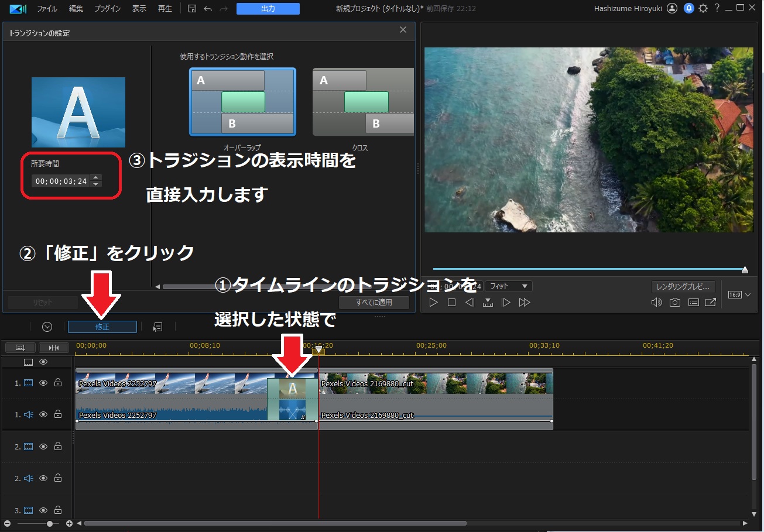Play the preview video

pyautogui.click(x=433, y=303)
